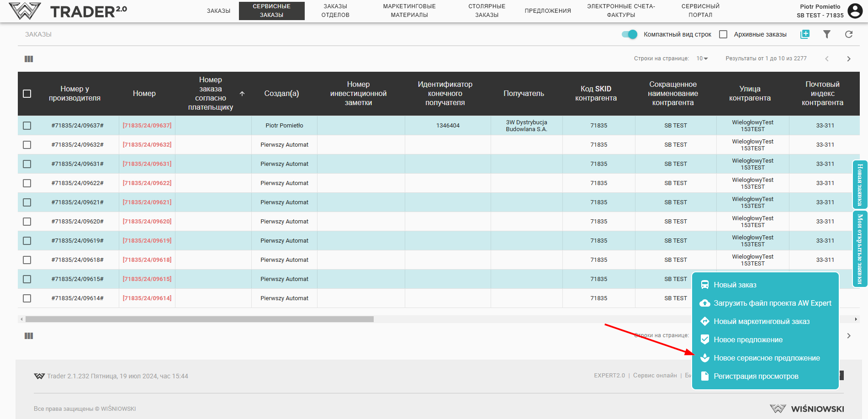
Task: Choose 'Новое сервисное предложение' menu item
Action: click(766, 358)
